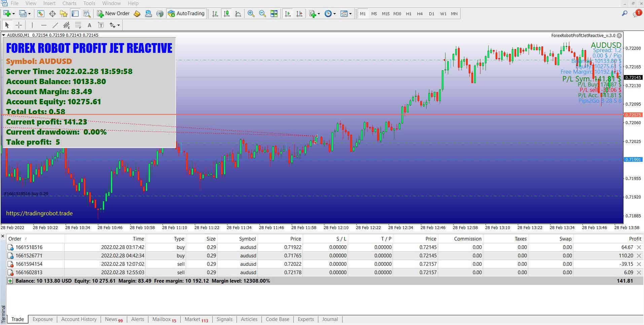Select the cursor arrow tool
This screenshot has height=325, width=644.
7,25
